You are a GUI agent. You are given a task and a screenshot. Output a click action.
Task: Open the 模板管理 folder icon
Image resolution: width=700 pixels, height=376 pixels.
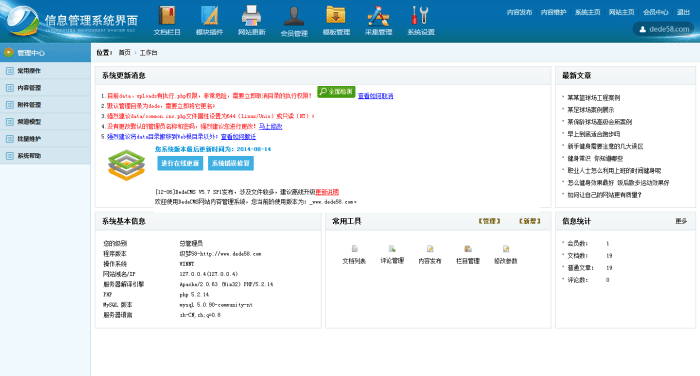pos(336,16)
